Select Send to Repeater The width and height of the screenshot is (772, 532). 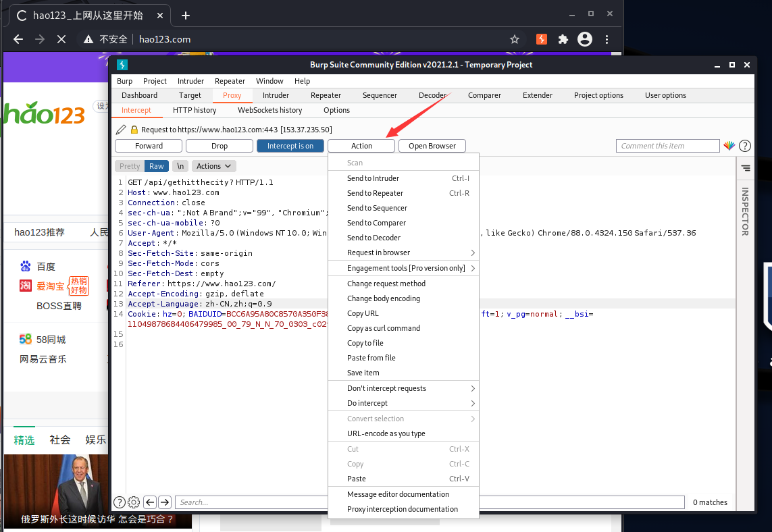pyautogui.click(x=403, y=193)
